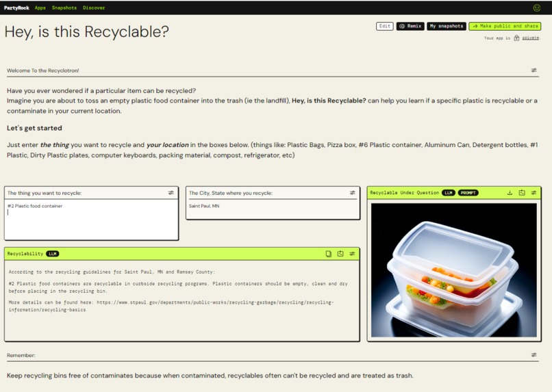Image resolution: width=552 pixels, height=392 pixels.
Task: Open the Apps menu item
Action: pos(40,8)
